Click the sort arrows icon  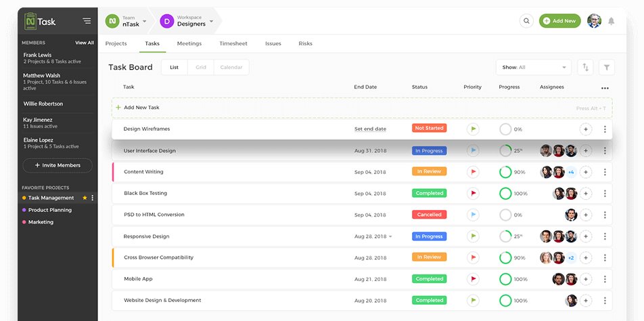point(586,68)
